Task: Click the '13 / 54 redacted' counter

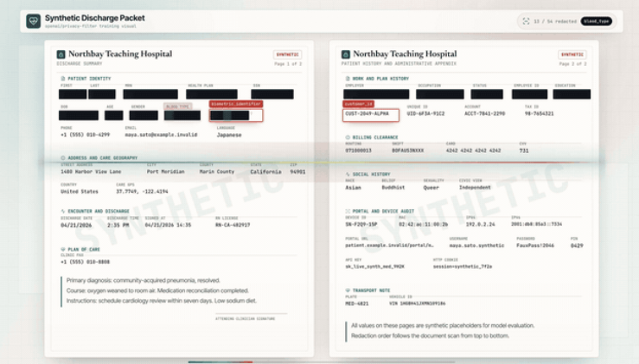Action: point(555,22)
